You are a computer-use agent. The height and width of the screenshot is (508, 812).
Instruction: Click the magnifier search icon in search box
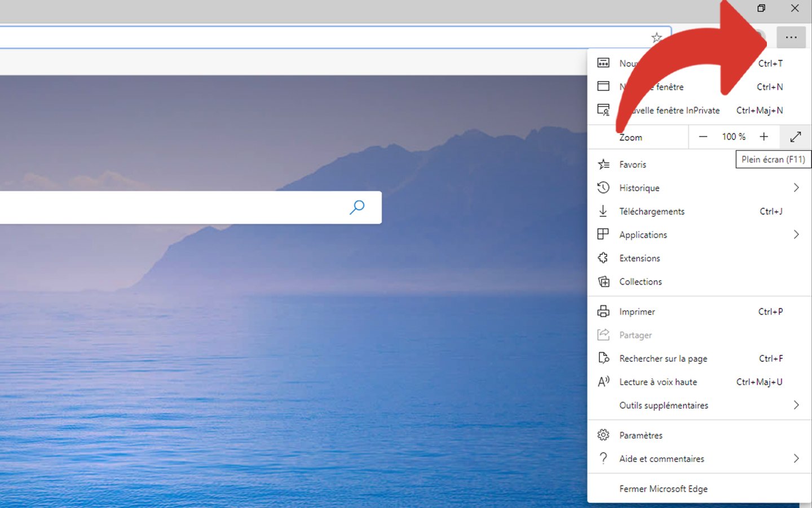pos(357,207)
